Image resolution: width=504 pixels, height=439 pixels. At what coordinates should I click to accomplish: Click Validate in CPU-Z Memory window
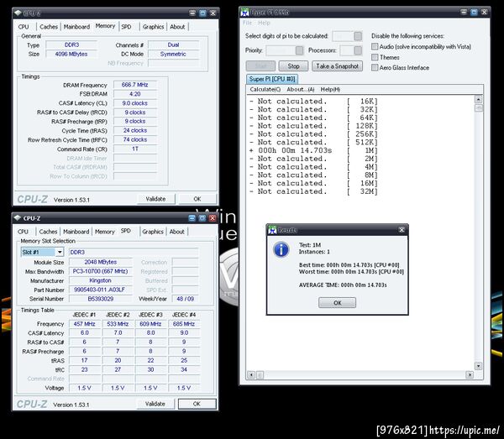156,199
